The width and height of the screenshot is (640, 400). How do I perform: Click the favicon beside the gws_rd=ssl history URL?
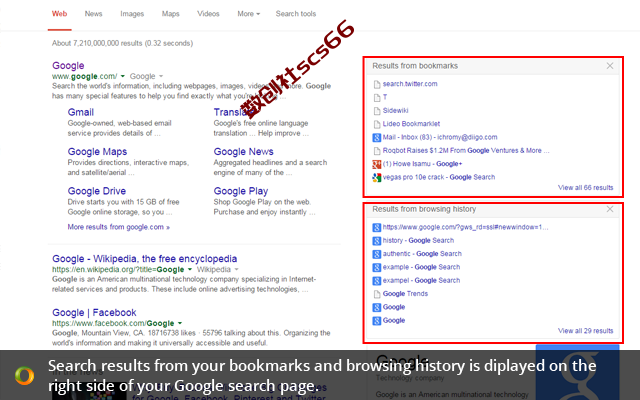click(377, 227)
